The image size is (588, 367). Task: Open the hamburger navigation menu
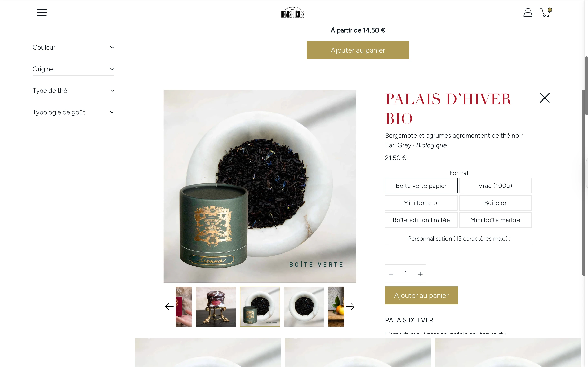tap(42, 13)
